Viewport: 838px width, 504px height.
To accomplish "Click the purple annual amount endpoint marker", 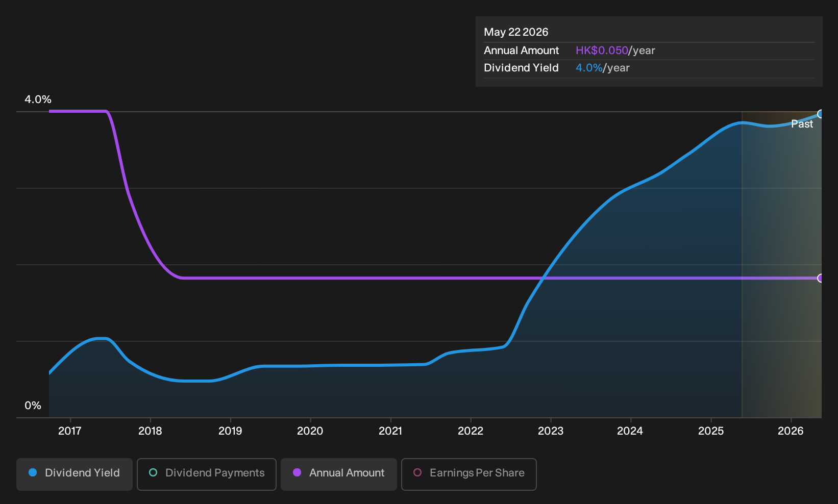I will [x=821, y=278].
